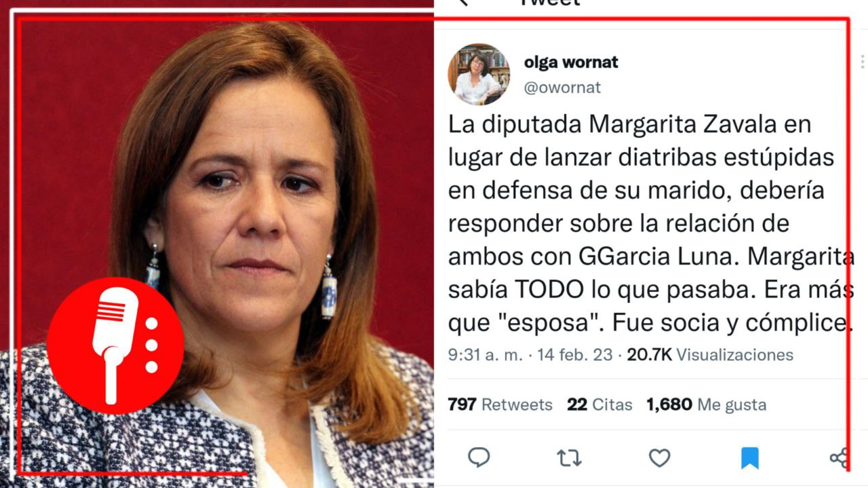Click the 14 feb. 23 date
This screenshot has height=488, width=868.
(x=575, y=354)
